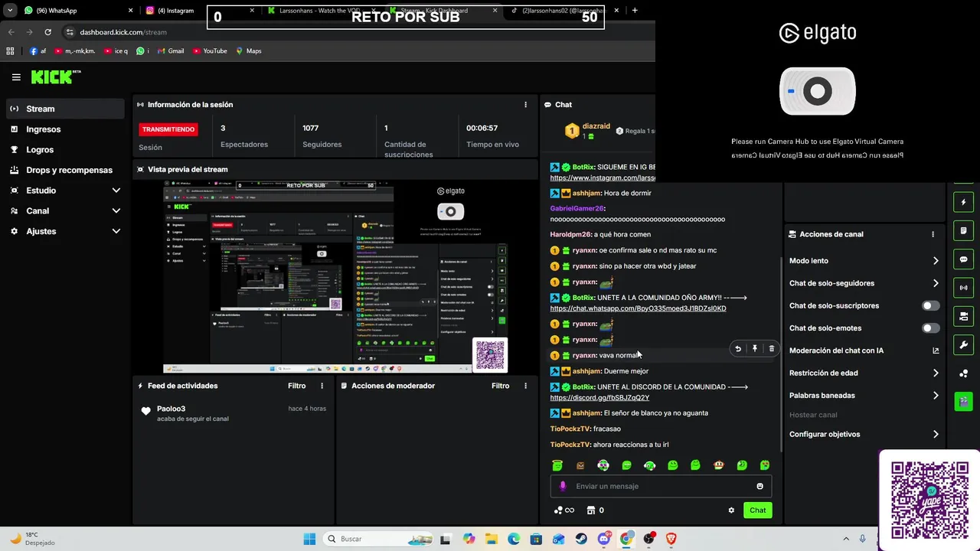Image resolution: width=980 pixels, height=551 pixels.
Task: Open the emoji picker in message box
Action: pos(759,486)
